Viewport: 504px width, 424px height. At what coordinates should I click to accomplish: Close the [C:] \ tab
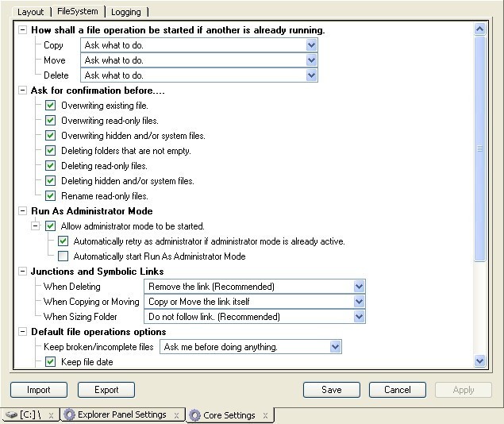pos(51,415)
